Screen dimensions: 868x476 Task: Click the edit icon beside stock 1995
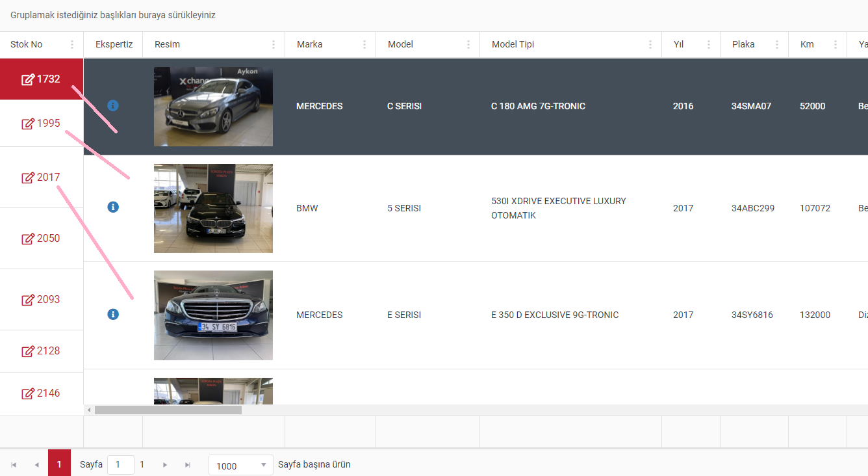pyautogui.click(x=28, y=124)
